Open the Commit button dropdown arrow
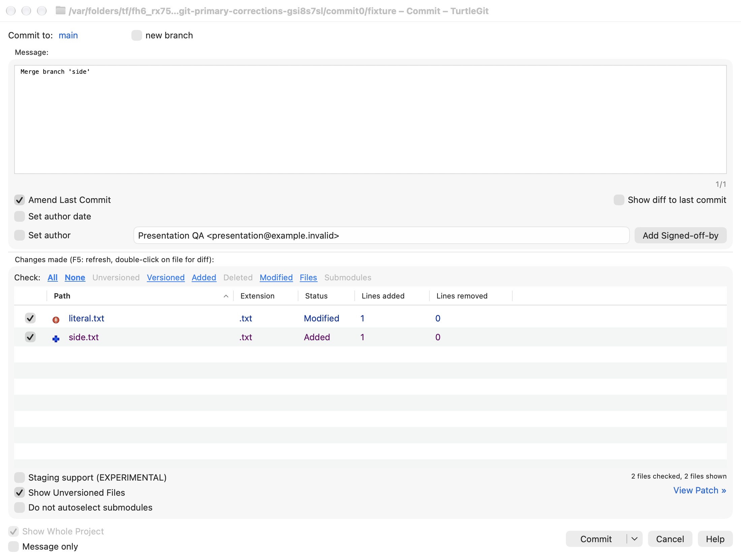 [x=635, y=539]
